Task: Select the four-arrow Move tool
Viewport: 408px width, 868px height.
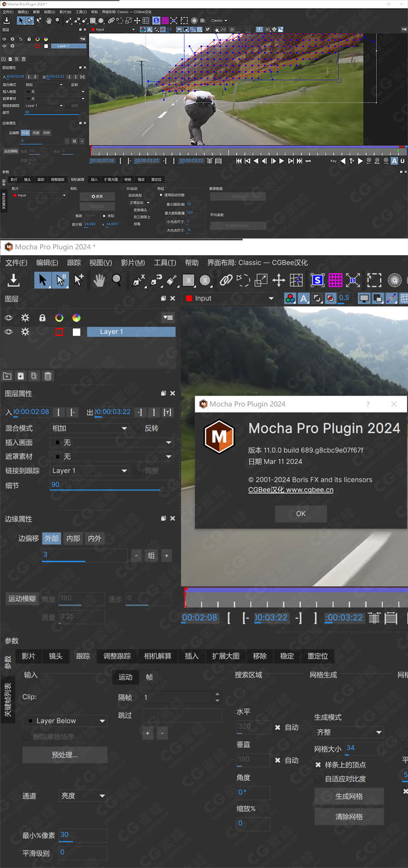Action: click(x=279, y=280)
